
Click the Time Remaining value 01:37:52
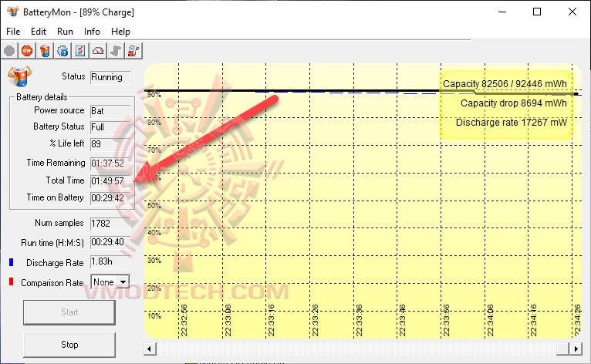(x=107, y=163)
